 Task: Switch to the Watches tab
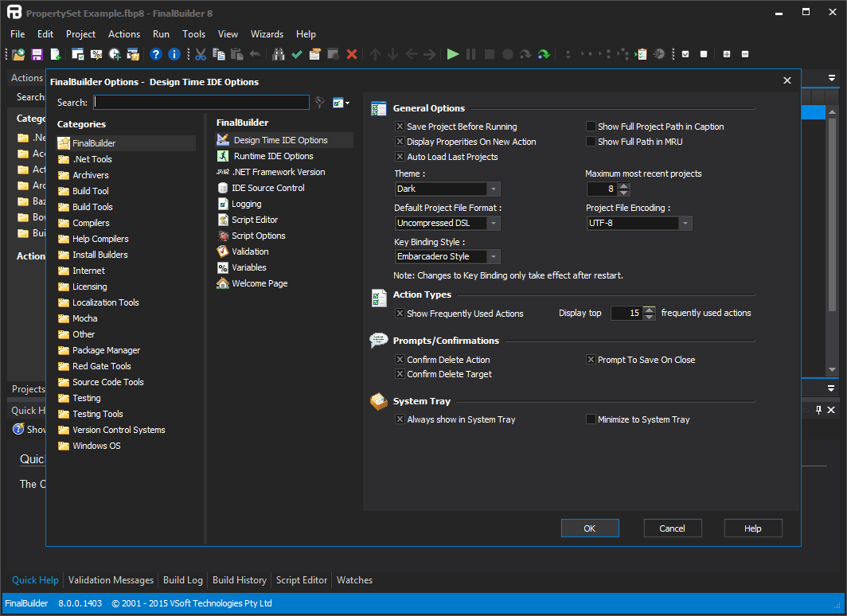coord(354,580)
